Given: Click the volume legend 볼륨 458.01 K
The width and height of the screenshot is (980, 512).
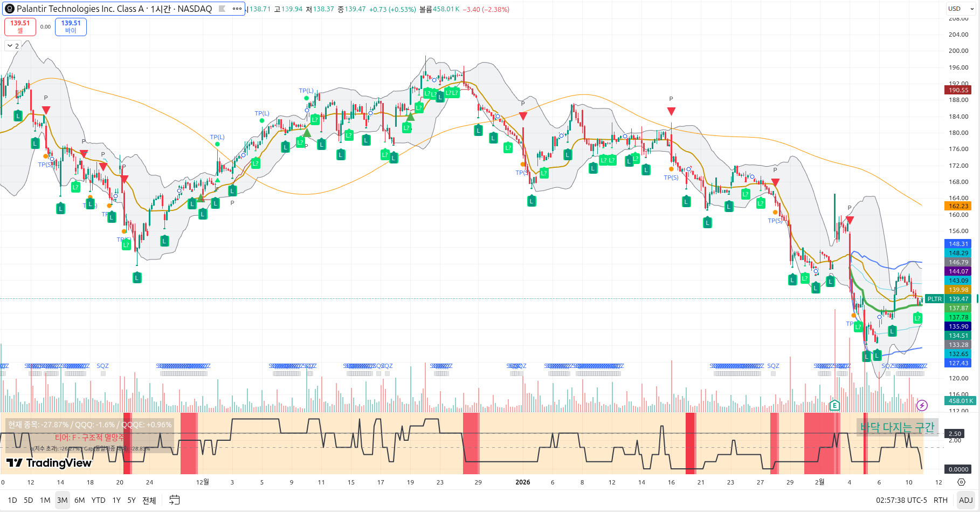Looking at the screenshot, I should pyautogui.click(x=439, y=9).
